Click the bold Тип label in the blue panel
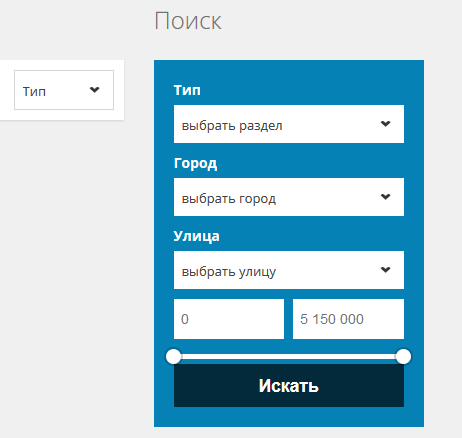 (187, 90)
